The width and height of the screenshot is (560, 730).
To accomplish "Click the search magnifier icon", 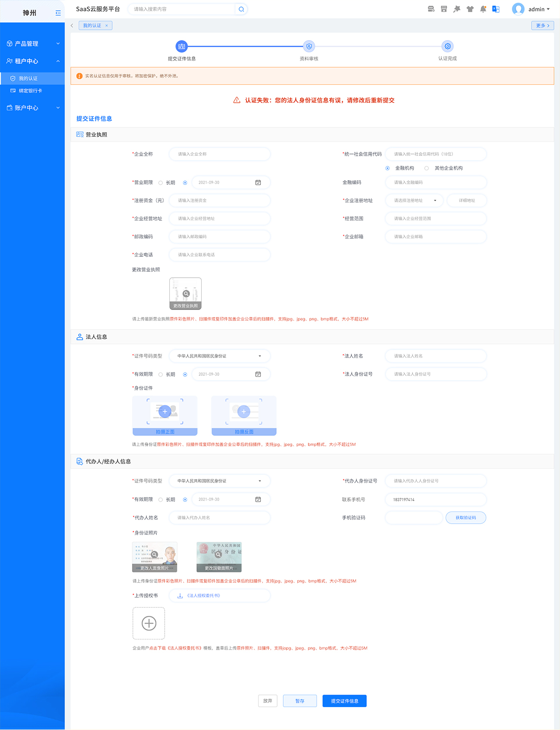I will pyautogui.click(x=241, y=9).
